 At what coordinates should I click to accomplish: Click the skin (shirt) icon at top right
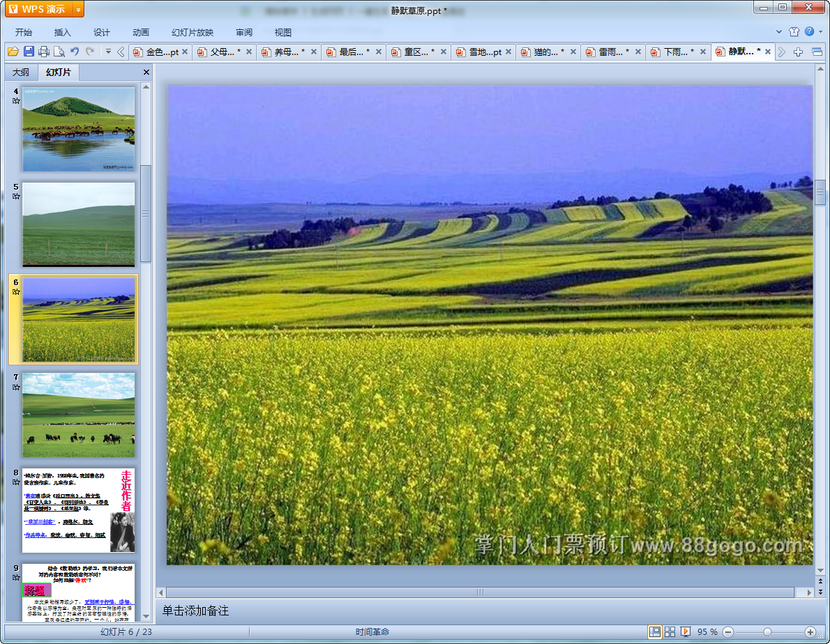click(794, 31)
